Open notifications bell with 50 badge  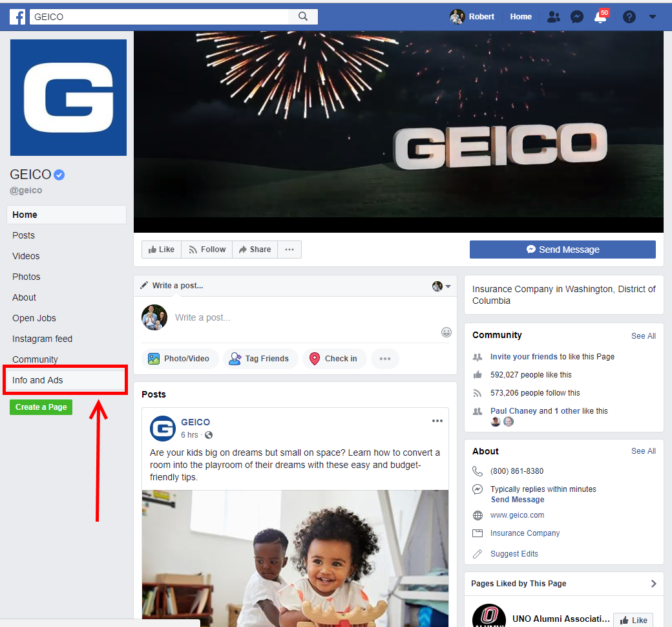tap(600, 17)
